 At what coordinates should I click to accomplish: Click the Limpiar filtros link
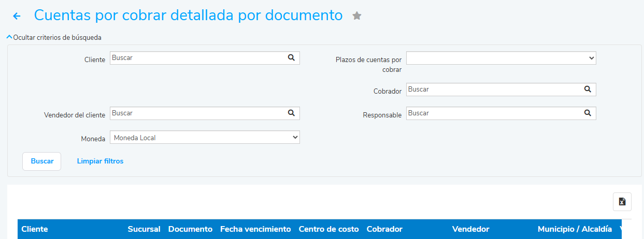click(x=100, y=161)
